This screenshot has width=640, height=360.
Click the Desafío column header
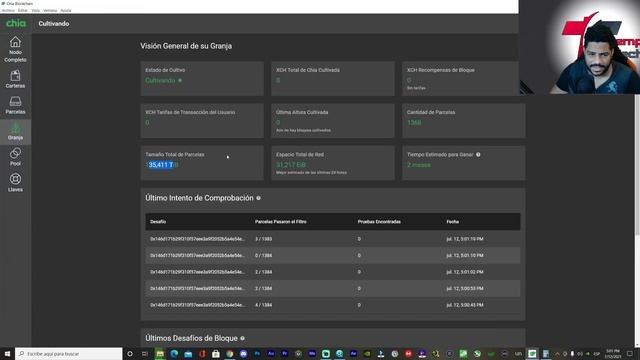click(x=158, y=222)
